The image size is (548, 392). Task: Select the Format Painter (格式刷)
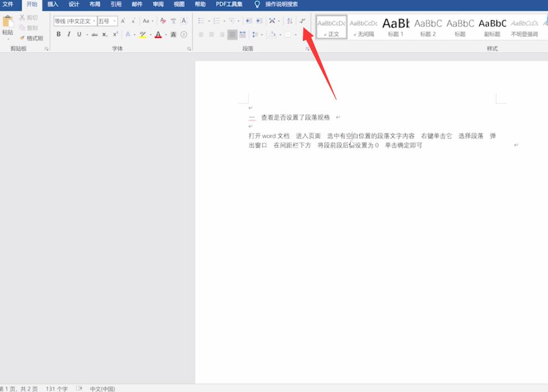pyautogui.click(x=32, y=38)
